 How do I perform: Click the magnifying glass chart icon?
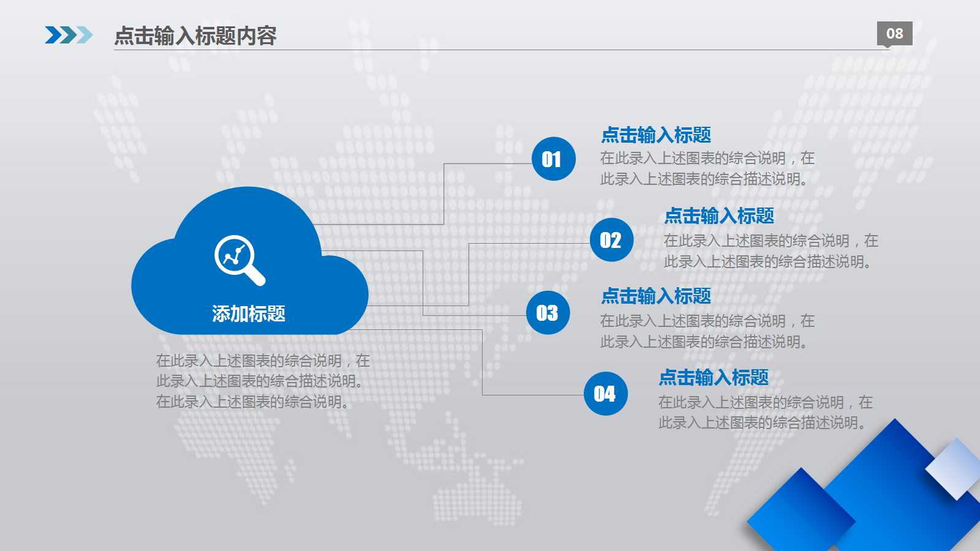(239, 260)
